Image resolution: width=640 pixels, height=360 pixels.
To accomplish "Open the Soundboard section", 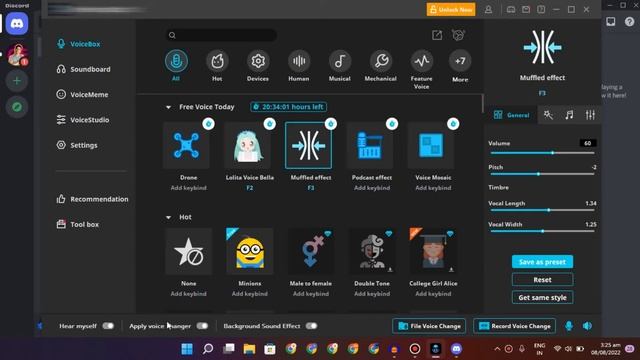I will [84, 69].
